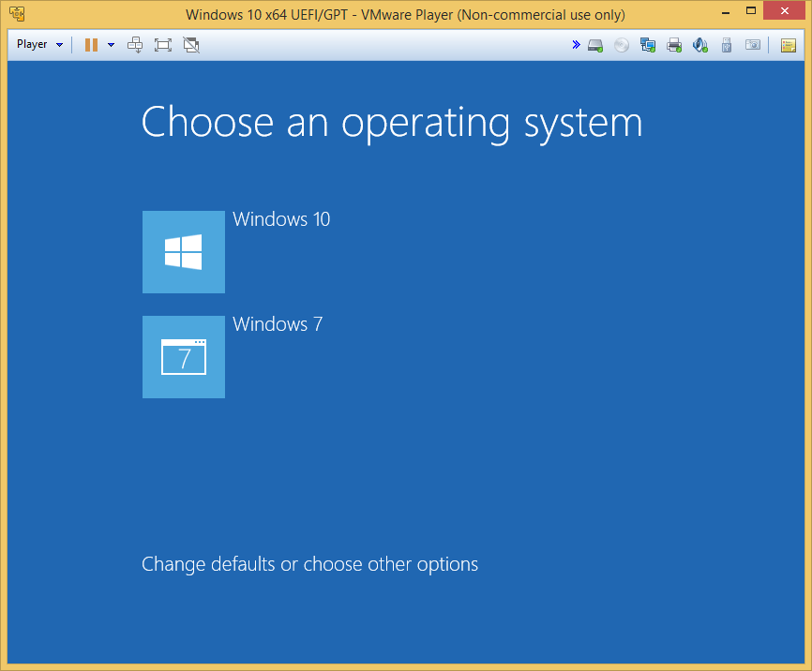Send Ctrl+Alt+Del to the guest
Viewport: 812px width, 671px height.
(x=135, y=44)
